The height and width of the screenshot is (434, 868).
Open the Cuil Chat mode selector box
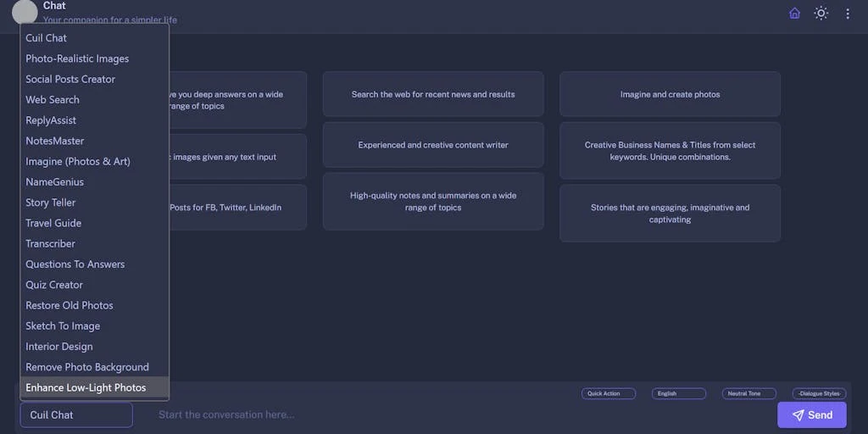(76, 415)
